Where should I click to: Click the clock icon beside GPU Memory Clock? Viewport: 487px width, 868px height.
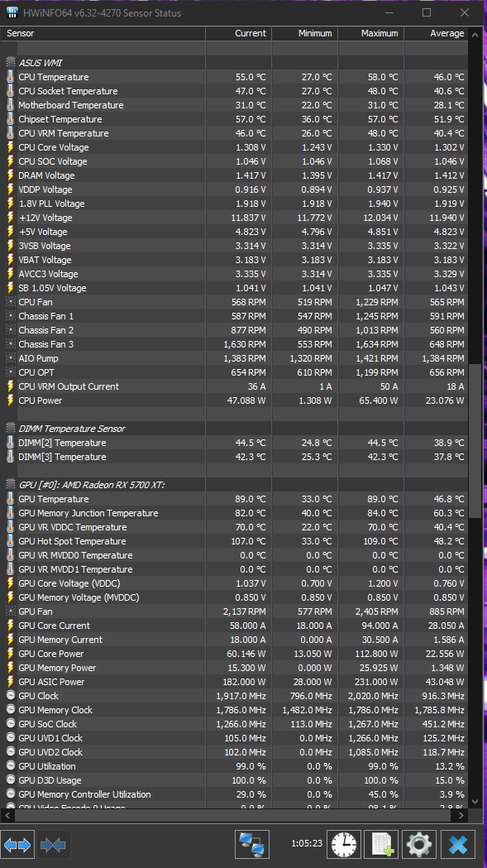click(11, 710)
